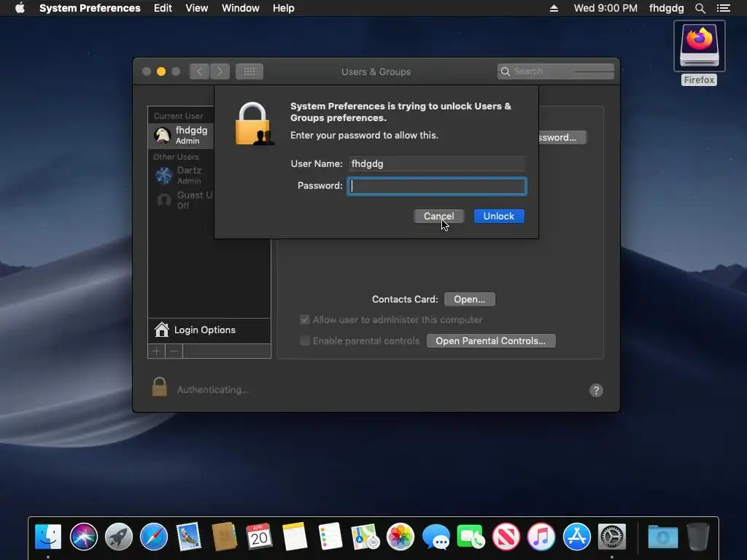Click the Search field in toolbar
Image resolution: width=747 pixels, height=560 pixels.
555,71
